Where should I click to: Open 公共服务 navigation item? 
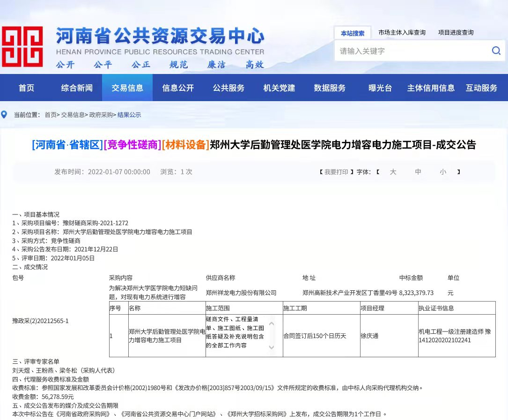[228, 88]
